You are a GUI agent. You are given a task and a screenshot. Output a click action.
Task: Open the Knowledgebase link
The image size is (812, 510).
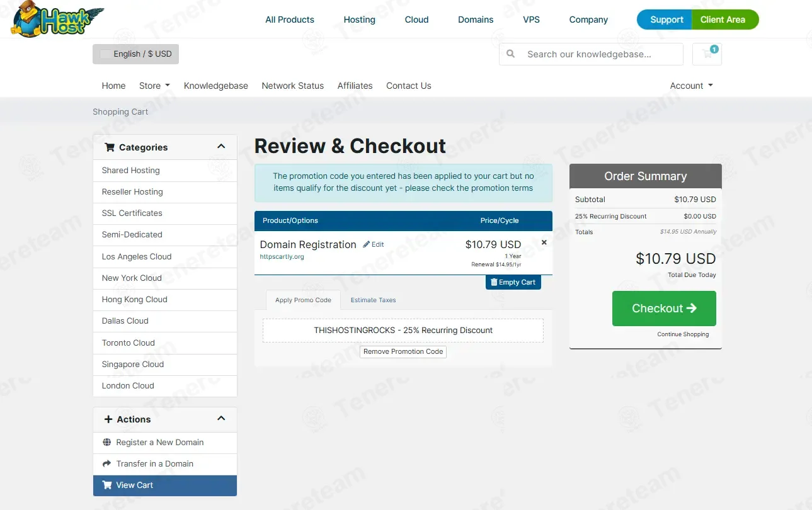(216, 86)
